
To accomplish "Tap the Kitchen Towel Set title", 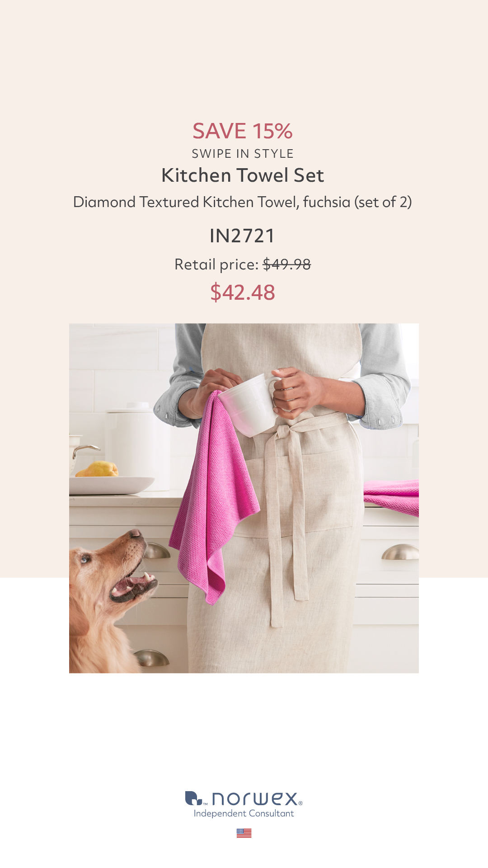I will point(243,175).
